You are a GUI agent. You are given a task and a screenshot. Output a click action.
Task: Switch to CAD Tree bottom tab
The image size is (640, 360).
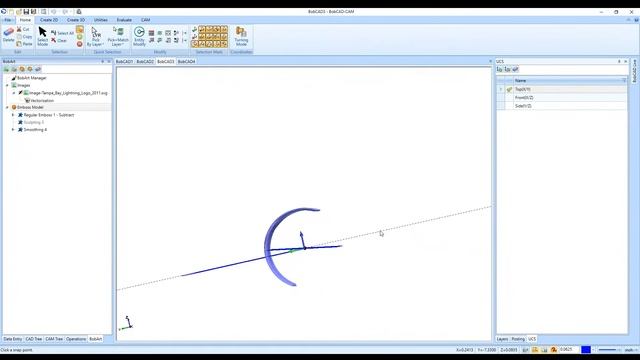tap(33, 339)
